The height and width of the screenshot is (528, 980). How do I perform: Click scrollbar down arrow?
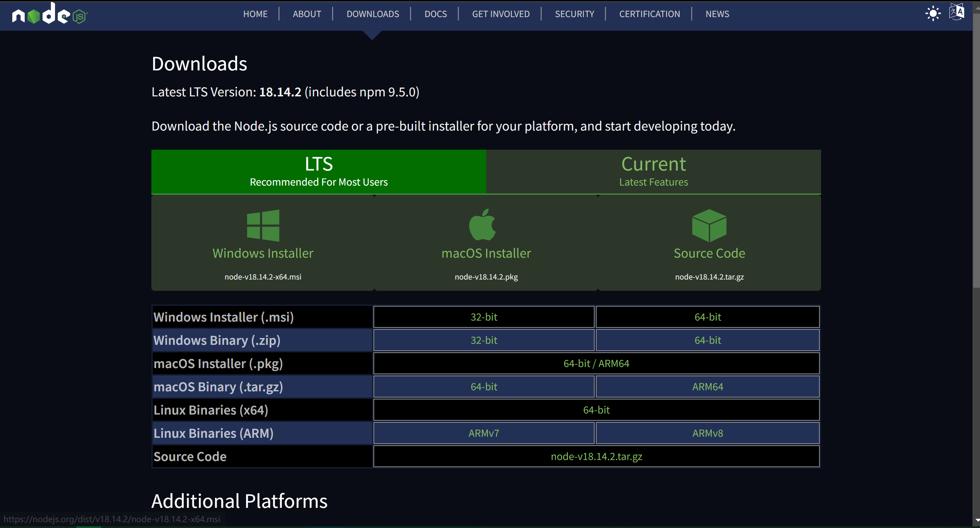point(976,520)
